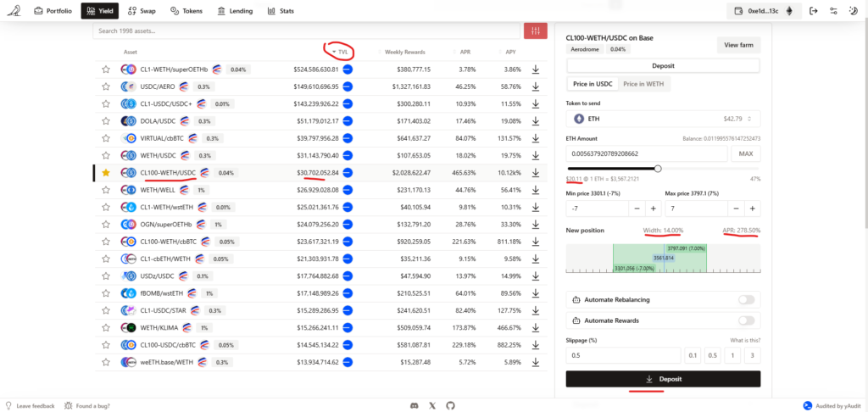Star the CL1-WETH/superOETHb row
Image resolution: width=868 pixels, height=412 pixels.
click(106, 70)
